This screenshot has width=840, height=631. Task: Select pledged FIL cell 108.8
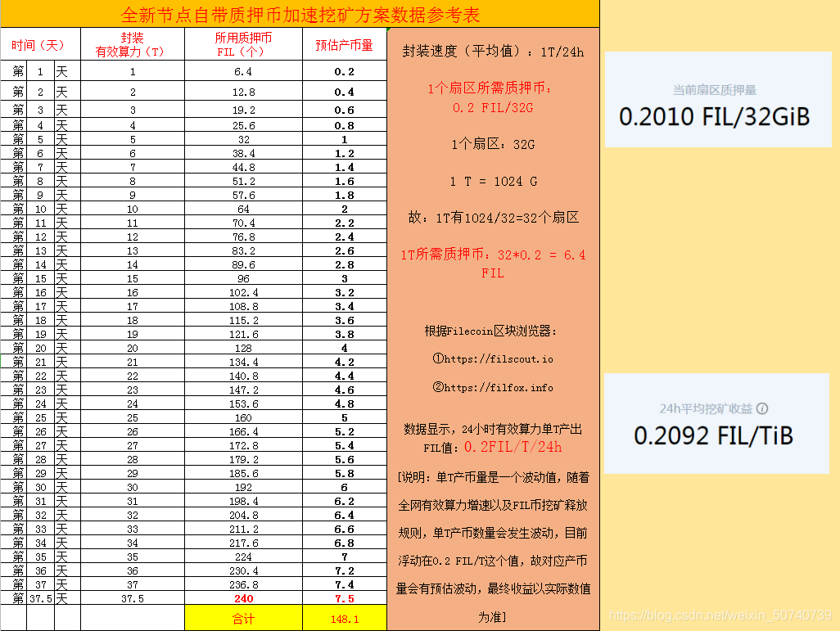[x=243, y=306]
